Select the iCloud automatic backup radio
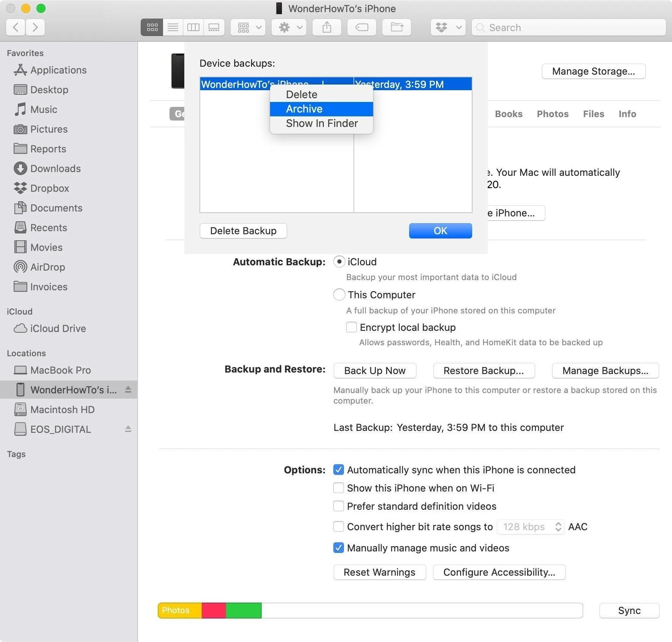This screenshot has width=672, height=642. pos(339,262)
